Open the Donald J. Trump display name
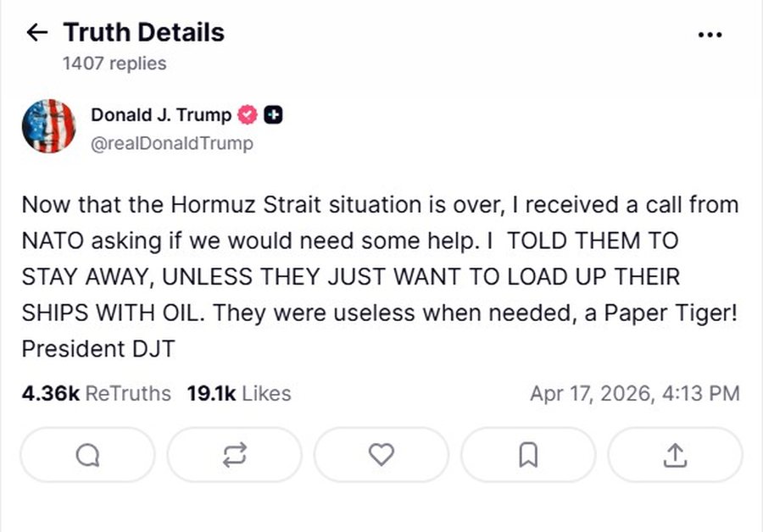The image size is (763, 532). pyautogui.click(x=161, y=115)
